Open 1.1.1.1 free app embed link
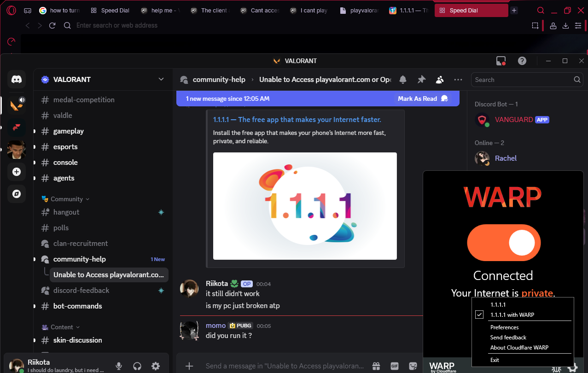Image resolution: width=588 pixels, height=373 pixels. [x=297, y=120]
